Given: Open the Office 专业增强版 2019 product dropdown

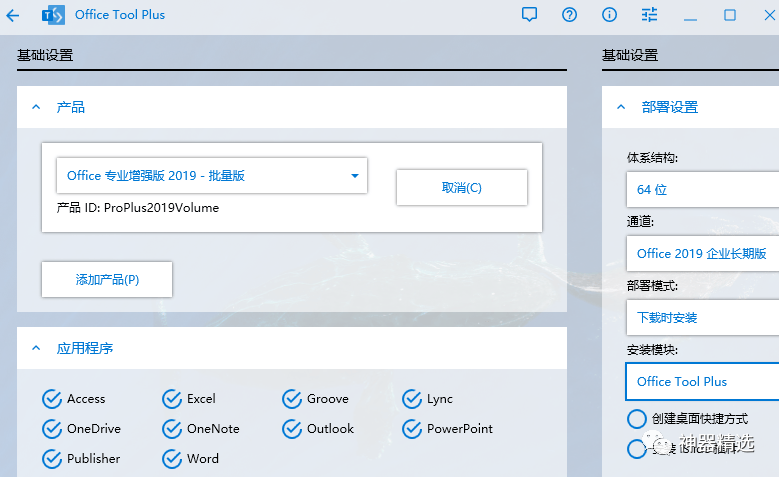Looking at the screenshot, I should (x=212, y=175).
